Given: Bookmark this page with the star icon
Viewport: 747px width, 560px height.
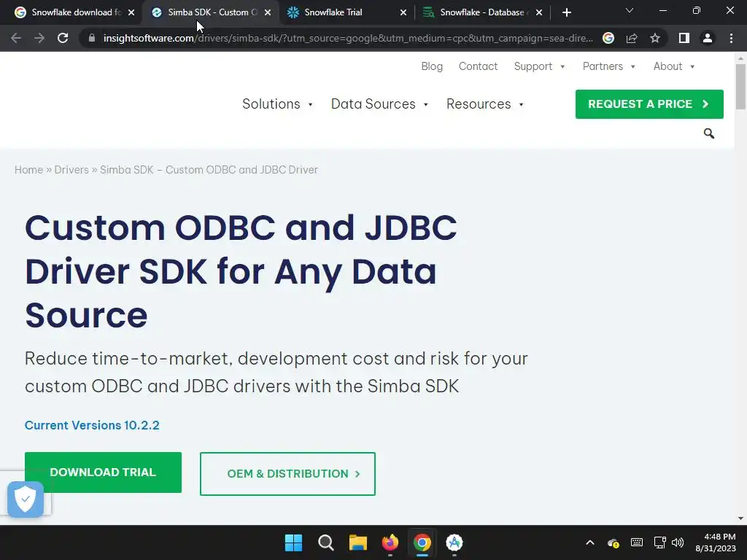Looking at the screenshot, I should pyautogui.click(x=655, y=38).
